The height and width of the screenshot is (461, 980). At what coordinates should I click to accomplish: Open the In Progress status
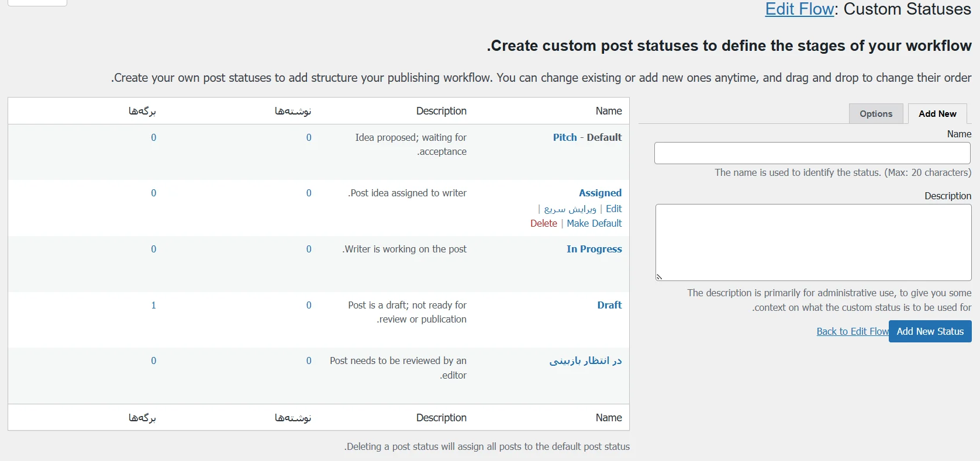pos(593,249)
